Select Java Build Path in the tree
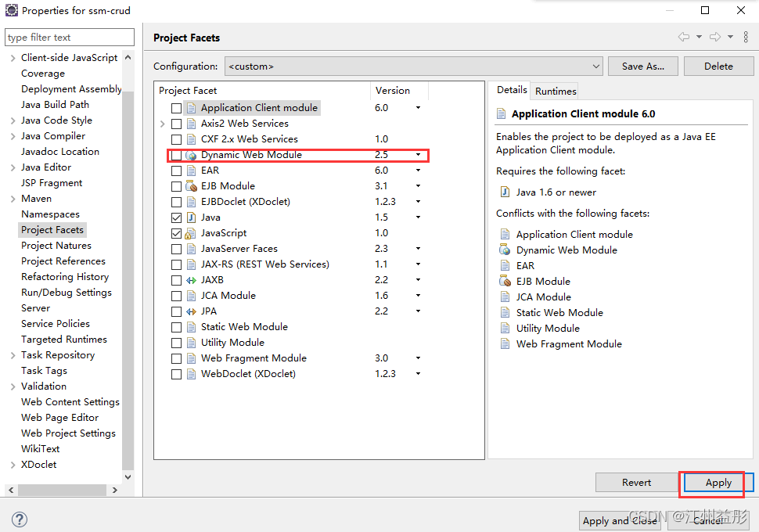The height and width of the screenshot is (532, 759). point(55,105)
